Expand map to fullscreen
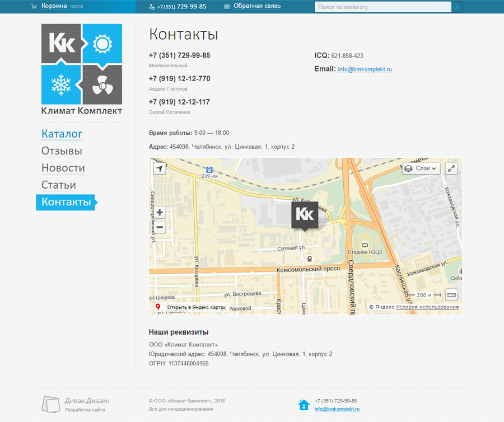The width and height of the screenshot is (504, 422). click(451, 168)
